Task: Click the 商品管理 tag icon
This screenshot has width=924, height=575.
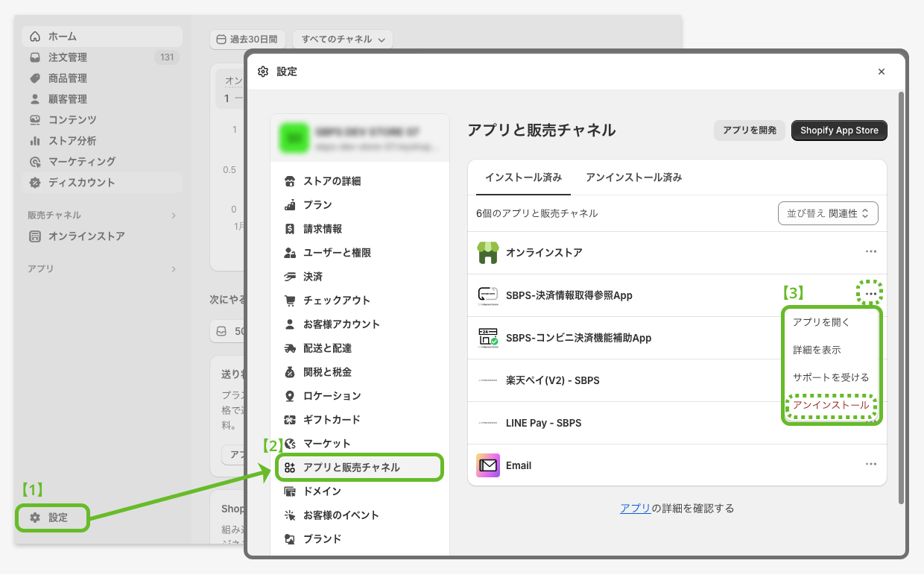Action: click(x=35, y=78)
